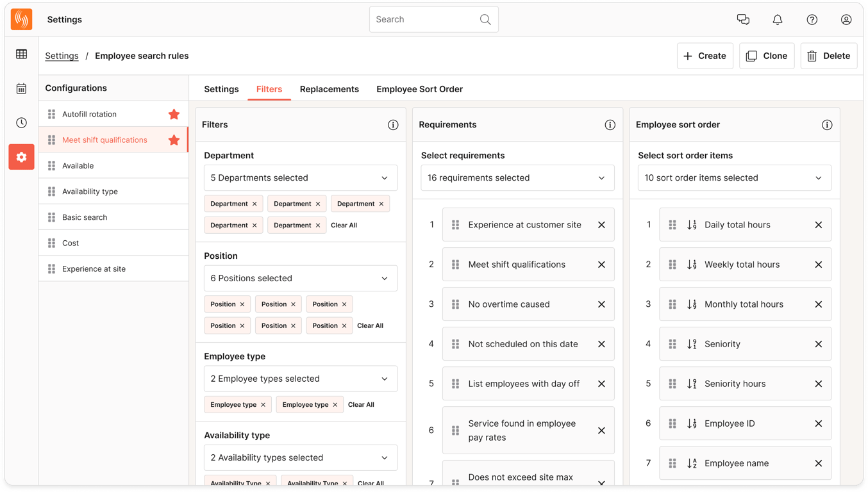Open the Employee type dropdown
868x492 pixels.
301,379
